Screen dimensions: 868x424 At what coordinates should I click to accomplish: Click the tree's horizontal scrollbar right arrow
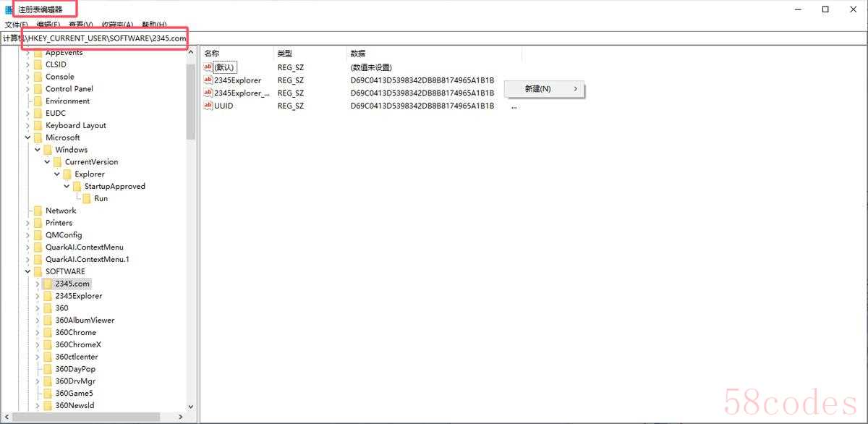181,417
